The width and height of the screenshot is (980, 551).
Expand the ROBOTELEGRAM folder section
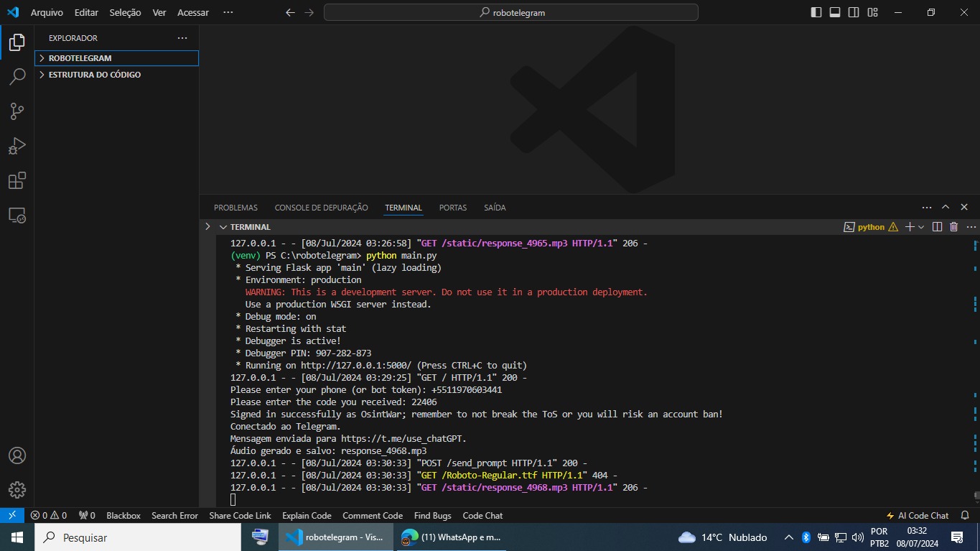pyautogui.click(x=116, y=58)
